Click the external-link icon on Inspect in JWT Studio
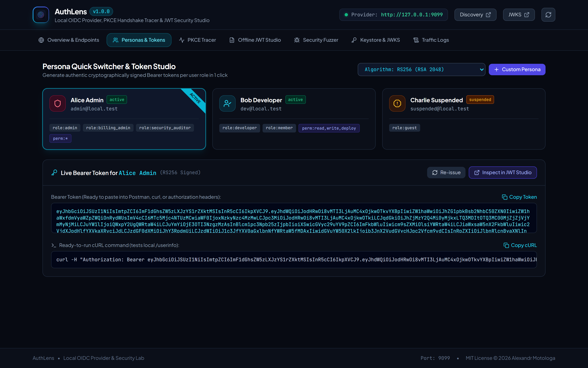 pyautogui.click(x=477, y=173)
